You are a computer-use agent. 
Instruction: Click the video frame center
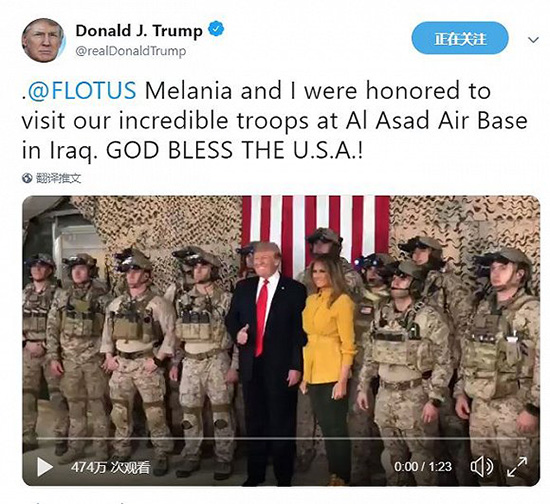click(x=281, y=341)
